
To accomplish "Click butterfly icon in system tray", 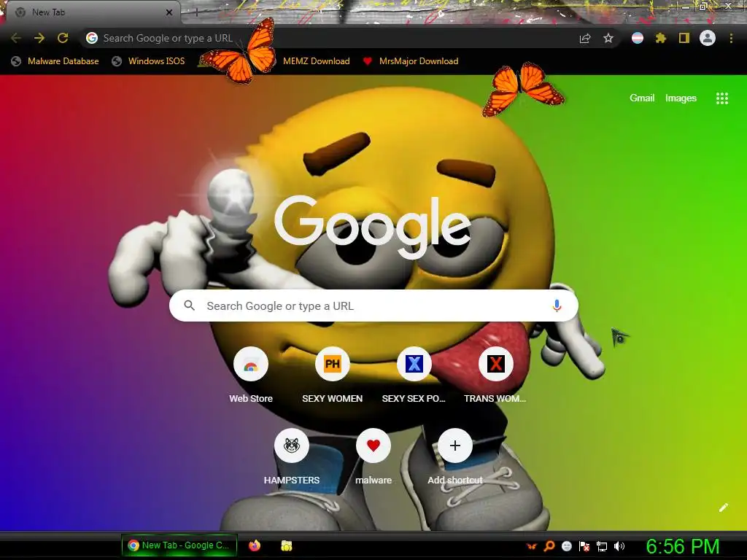I will click(532, 546).
